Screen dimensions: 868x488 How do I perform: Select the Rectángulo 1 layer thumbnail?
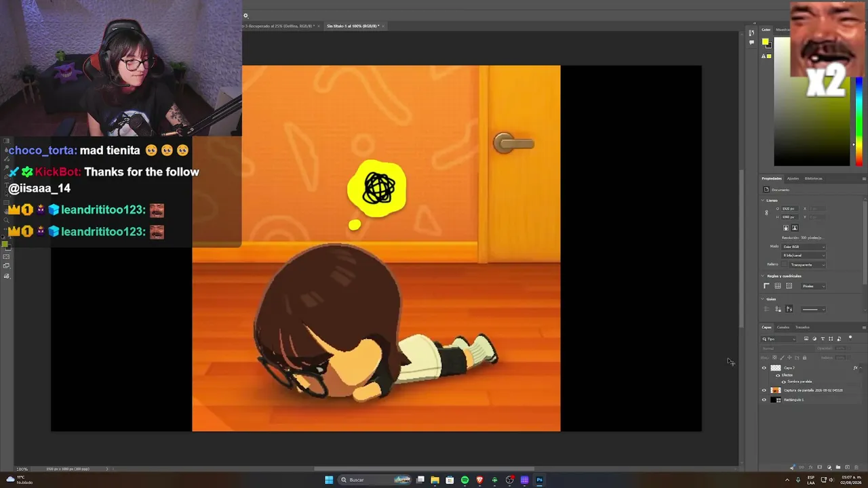pyautogui.click(x=776, y=400)
